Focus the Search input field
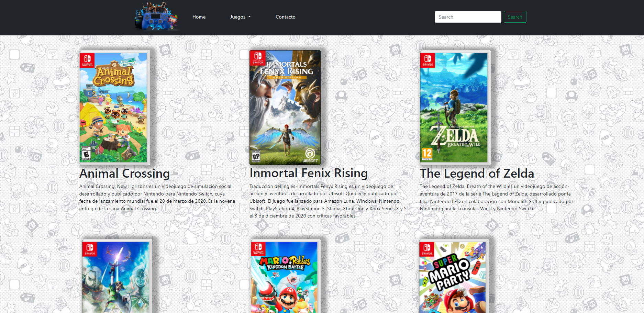644x313 pixels. tap(468, 17)
